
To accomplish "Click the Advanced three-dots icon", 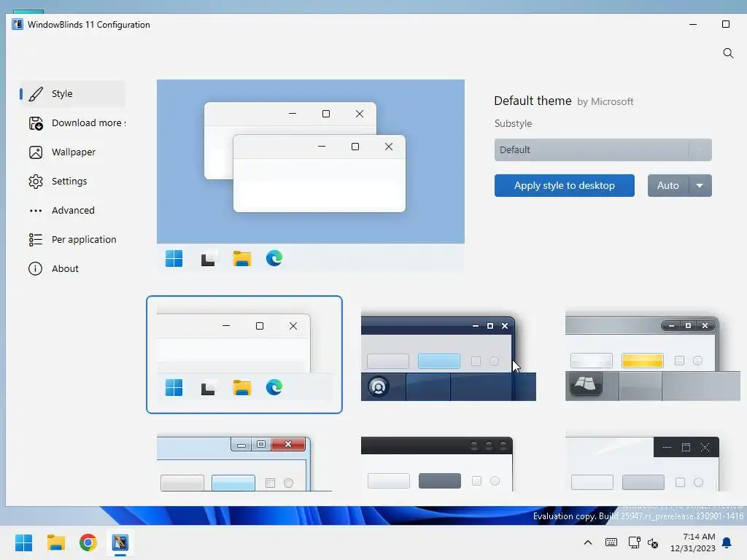I will click(36, 211).
